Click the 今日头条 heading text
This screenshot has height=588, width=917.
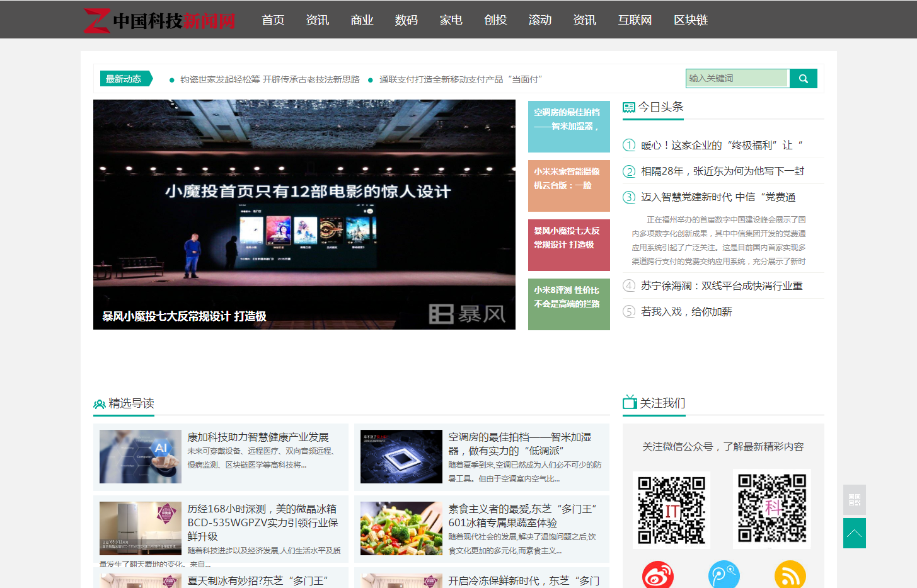pyautogui.click(x=661, y=107)
